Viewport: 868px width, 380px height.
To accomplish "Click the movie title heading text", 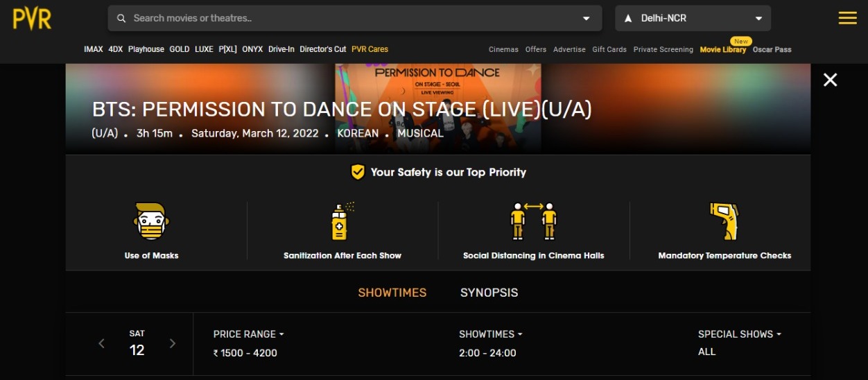I will (x=342, y=110).
